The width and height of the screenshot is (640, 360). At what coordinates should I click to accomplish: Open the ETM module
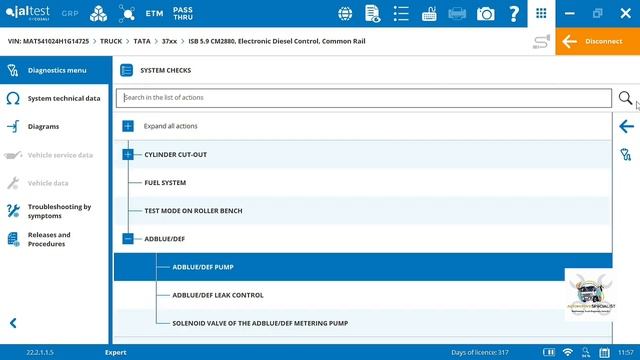(x=154, y=13)
